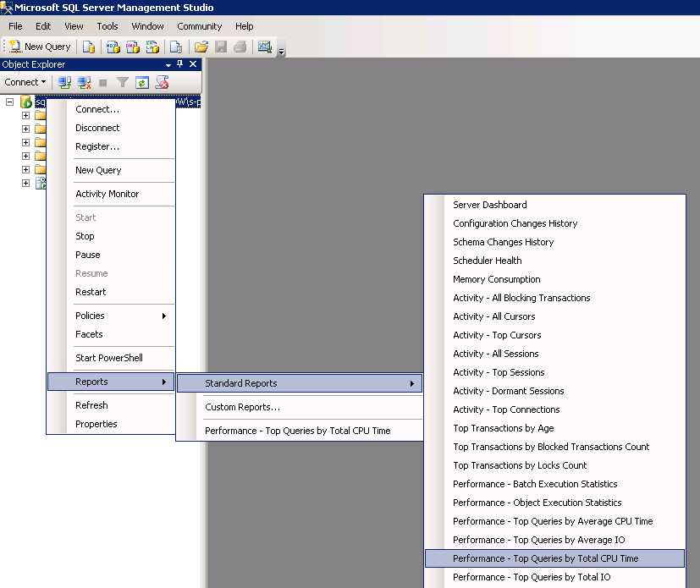Select Top Transactions by Age
The width and height of the screenshot is (700, 588).
tap(554, 429)
